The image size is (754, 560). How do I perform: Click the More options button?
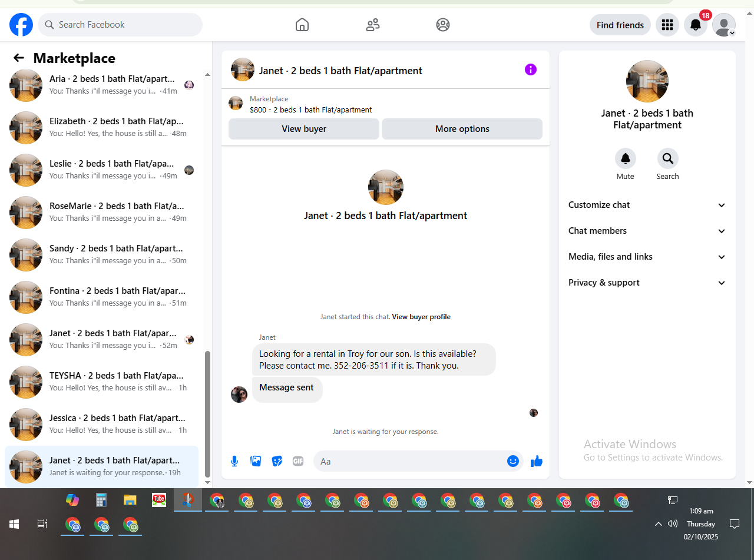462,129
